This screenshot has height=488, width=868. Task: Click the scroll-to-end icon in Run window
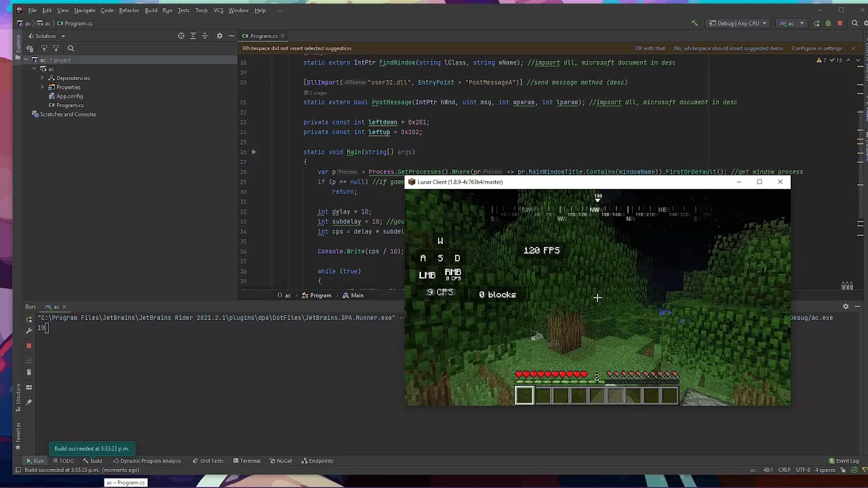(x=28, y=361)
